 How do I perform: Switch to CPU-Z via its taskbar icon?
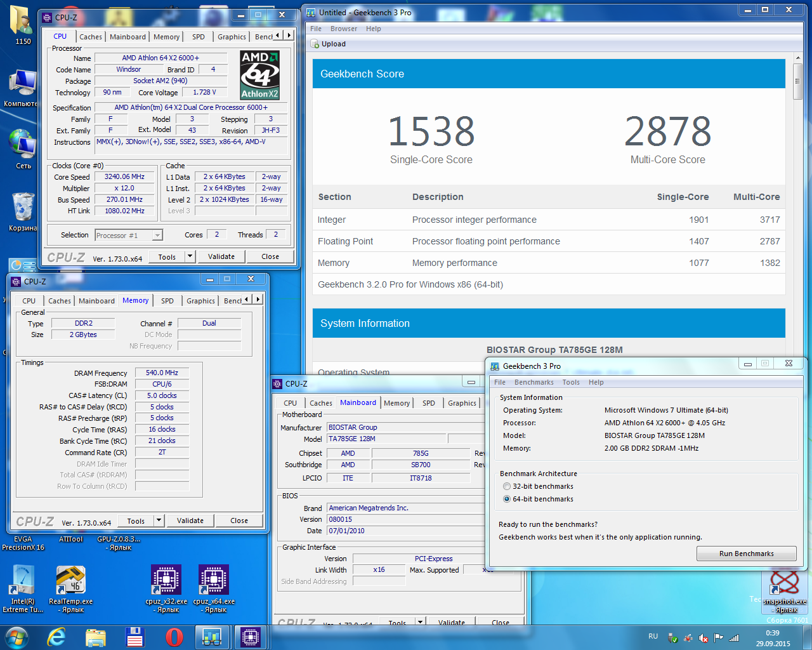tap(251, 637)
